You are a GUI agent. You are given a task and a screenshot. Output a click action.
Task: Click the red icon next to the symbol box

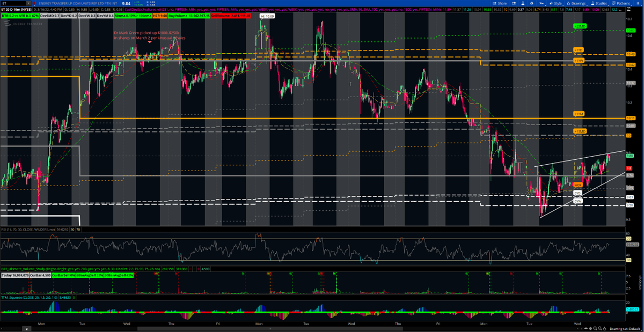[x=34, y=3]
